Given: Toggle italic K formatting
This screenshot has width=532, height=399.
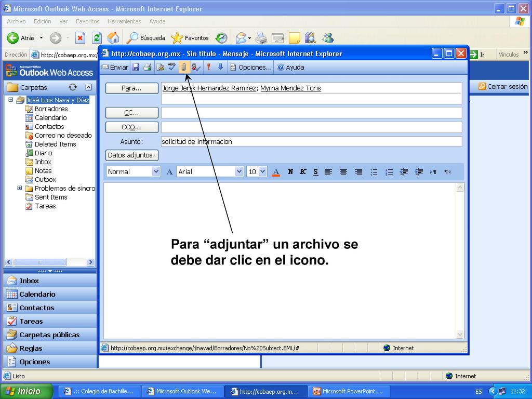Looking at the screenshot, I should [x=303, y=171].
